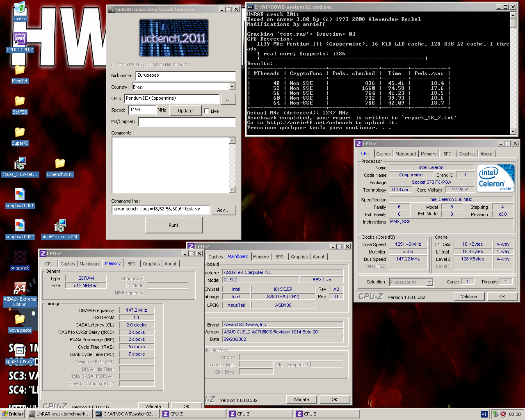
Task: Click the ucbench.2011 banner image
Action: pos(173,38)
